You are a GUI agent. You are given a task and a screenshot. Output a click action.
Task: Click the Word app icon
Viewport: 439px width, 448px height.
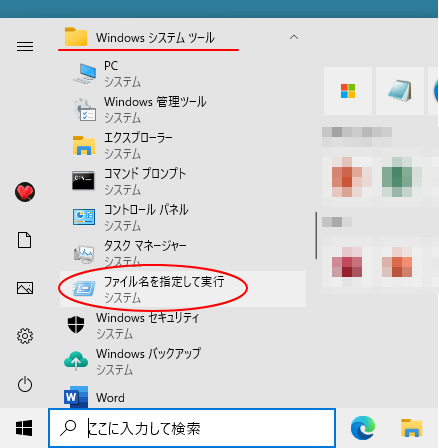point(76,397)
